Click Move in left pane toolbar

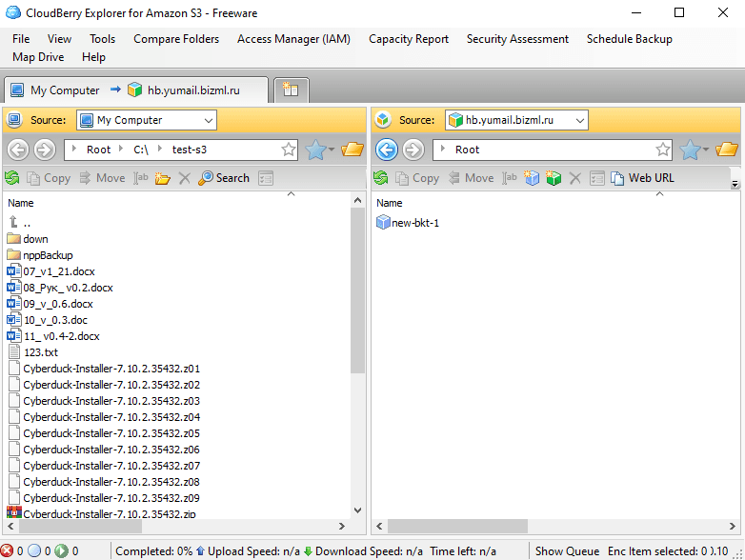point(103,178)
